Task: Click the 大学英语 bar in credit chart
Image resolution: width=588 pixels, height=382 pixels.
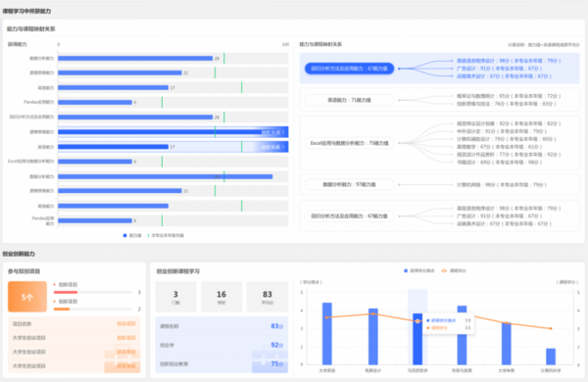Action: (327, 334)
